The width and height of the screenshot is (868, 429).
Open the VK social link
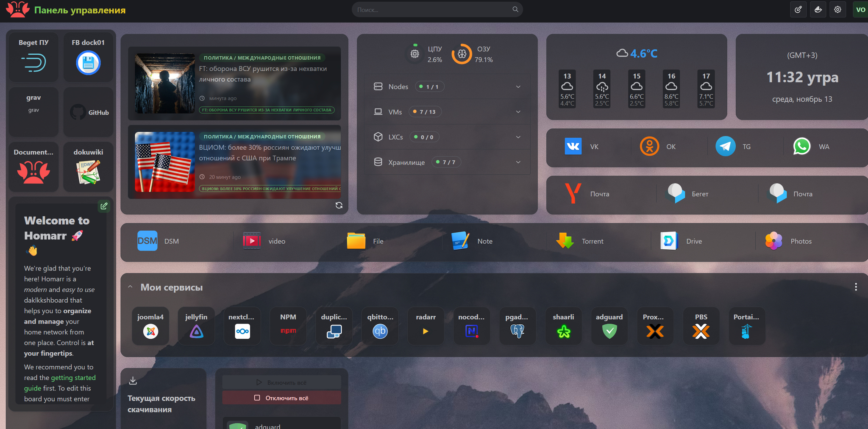(x=582, y=147)
